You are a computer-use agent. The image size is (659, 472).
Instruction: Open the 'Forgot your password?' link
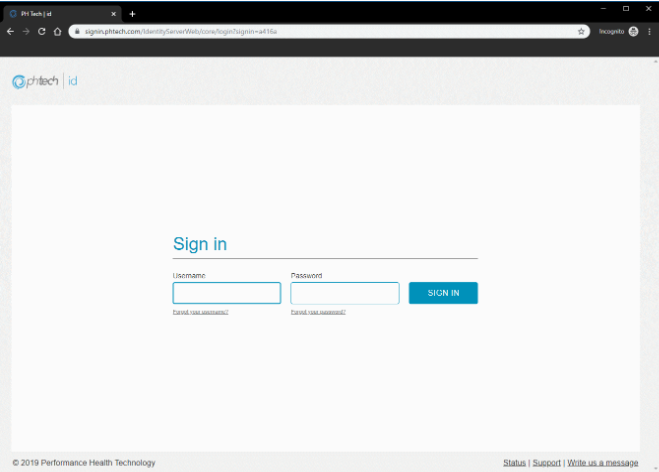coord(318,312)
